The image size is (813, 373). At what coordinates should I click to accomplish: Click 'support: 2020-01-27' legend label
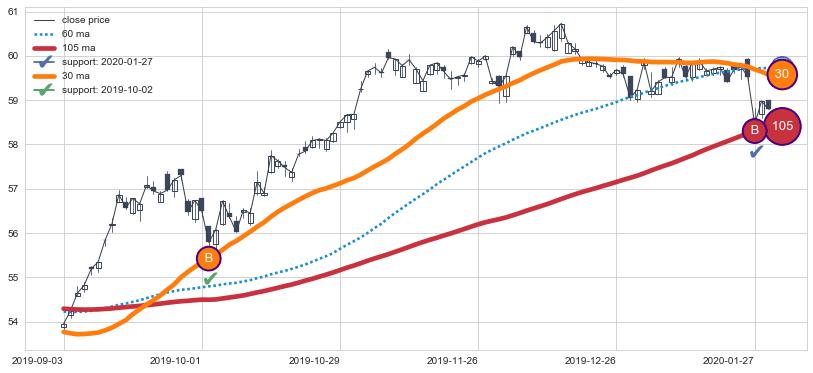(107, 62)
